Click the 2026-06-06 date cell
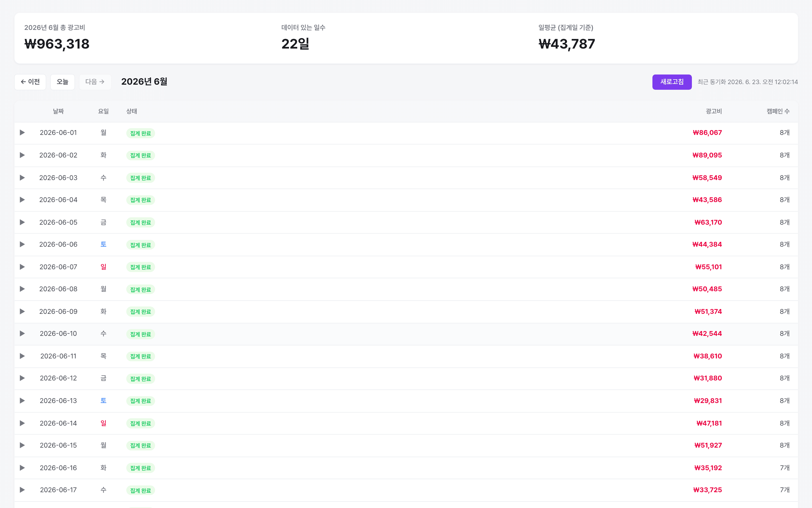This screenshot has height=508, width=812. [x=58, y=245]
